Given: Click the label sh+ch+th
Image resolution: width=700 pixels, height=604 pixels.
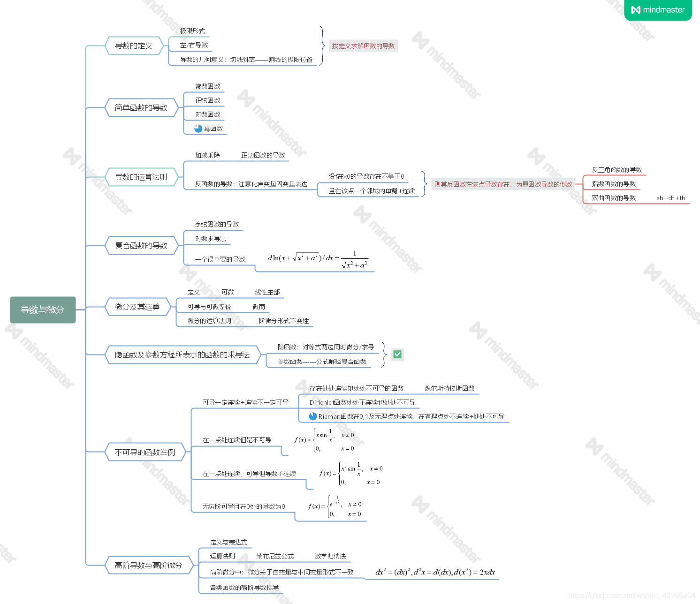Looking at the screenshot, I should click(671, 198).
